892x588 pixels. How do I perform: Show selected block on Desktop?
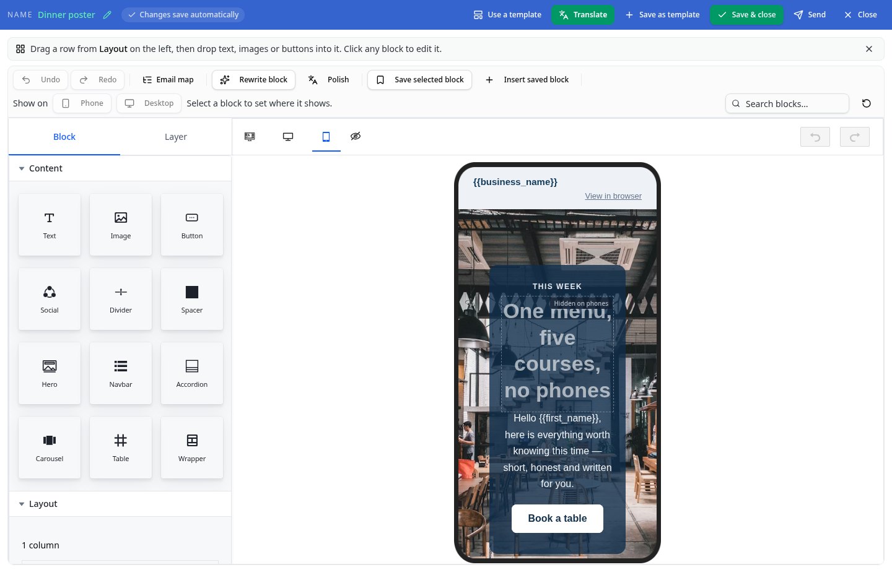(x=149, y=103)
